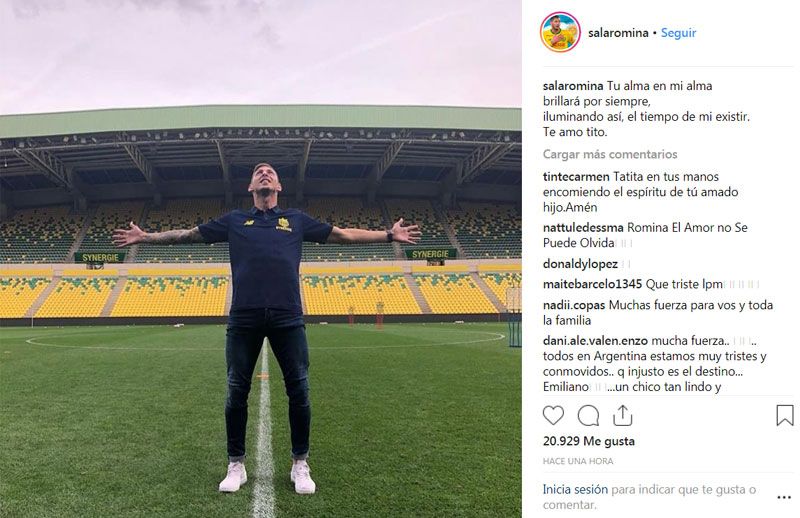Follow the account via Seguir

pyautogui.click(x=678, y=33)
